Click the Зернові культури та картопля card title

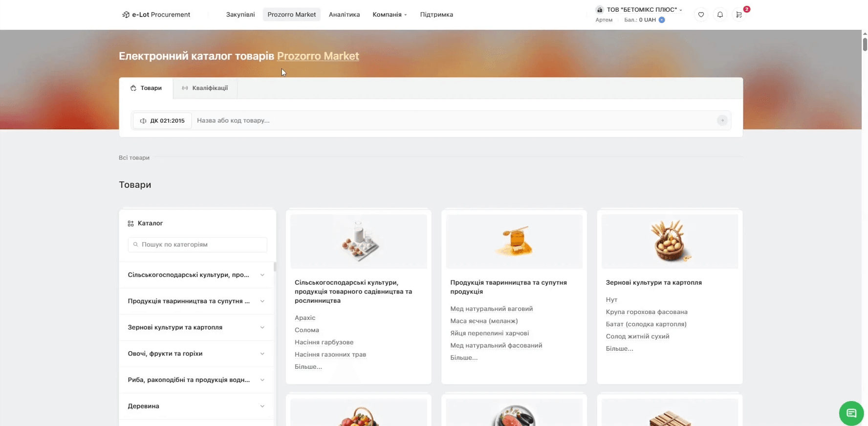(x=654, y=283)
